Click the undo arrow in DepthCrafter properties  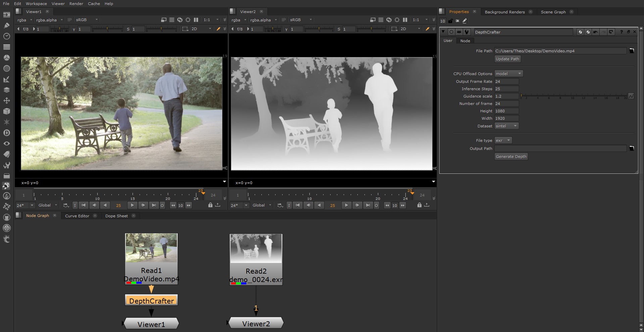click(595, 32)
